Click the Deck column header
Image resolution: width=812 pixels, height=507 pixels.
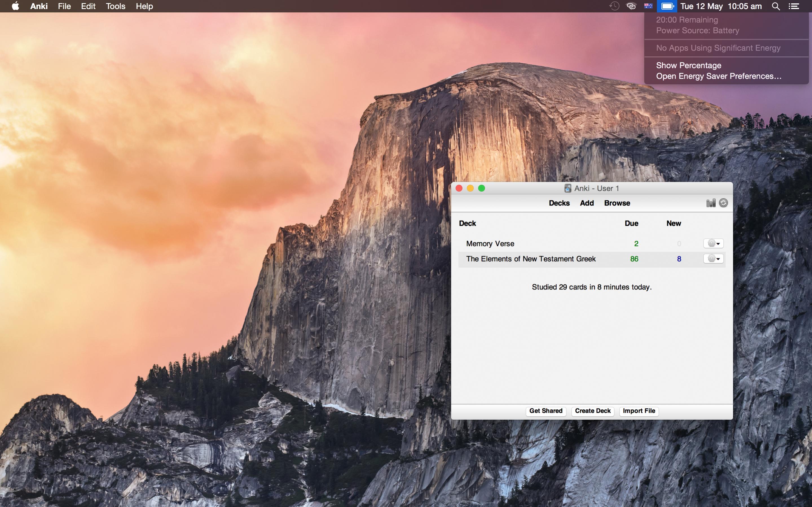(x=467, y=223)
